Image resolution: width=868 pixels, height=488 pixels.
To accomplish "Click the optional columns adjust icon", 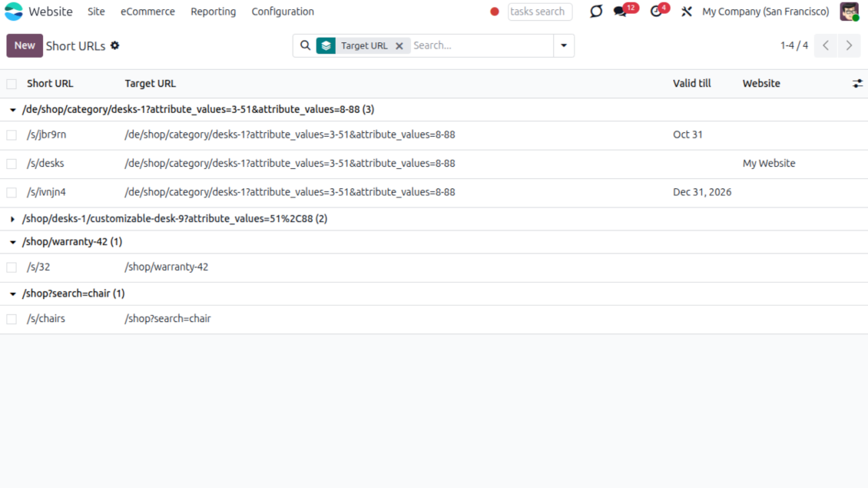I will click(857, 84).
